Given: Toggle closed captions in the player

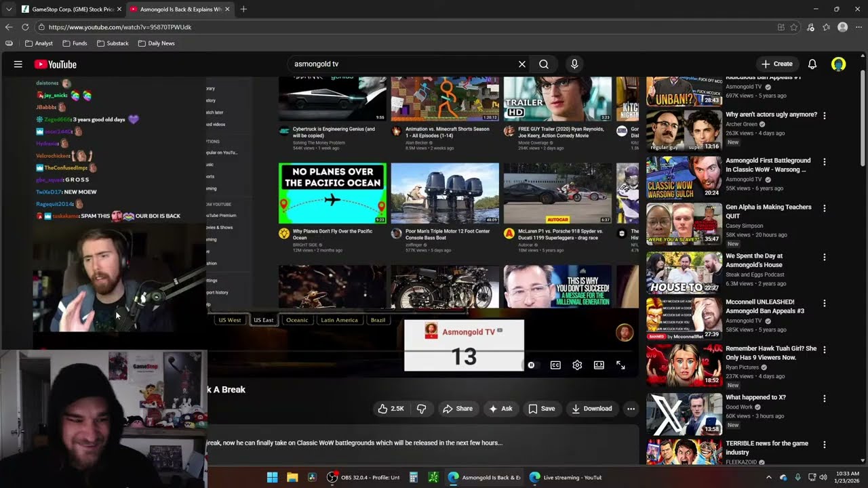Looking at the screenshot, I should 555,365.
